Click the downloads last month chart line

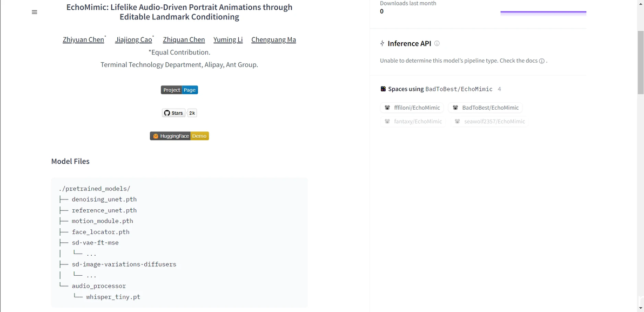coord(543,11)
